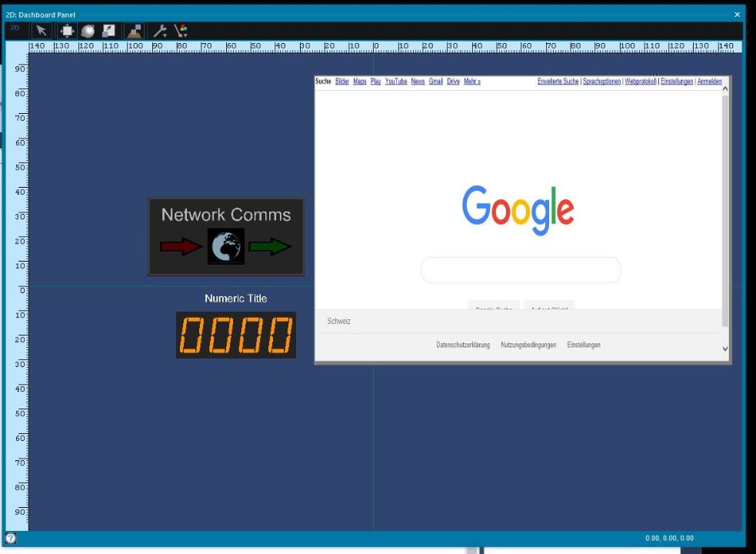Open the Play link
The height and width of the screenshot is (554, 756).
pyautogui.click(x=376, y=82)
